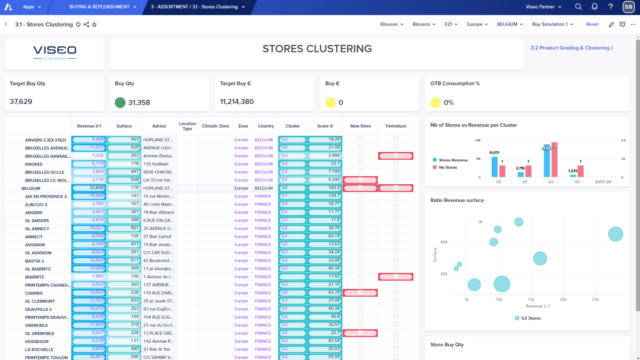Open the Buy Simulation 1 dropdown

(552, 24)
